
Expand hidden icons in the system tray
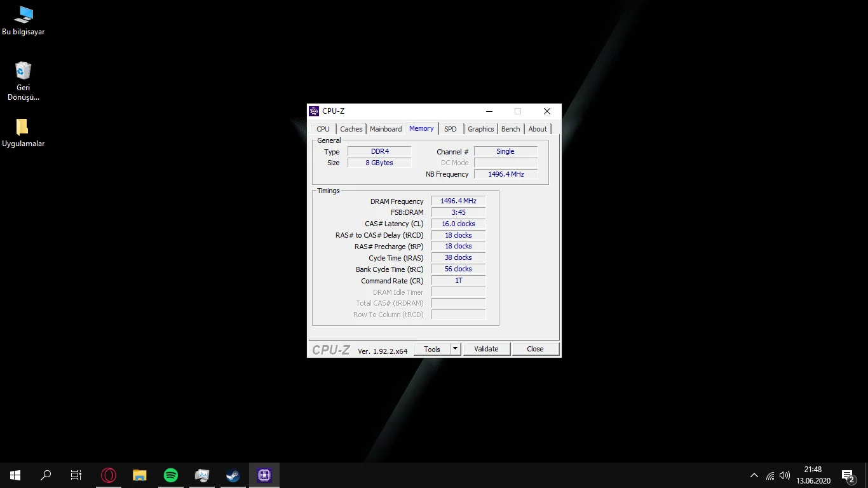(754, 475)
